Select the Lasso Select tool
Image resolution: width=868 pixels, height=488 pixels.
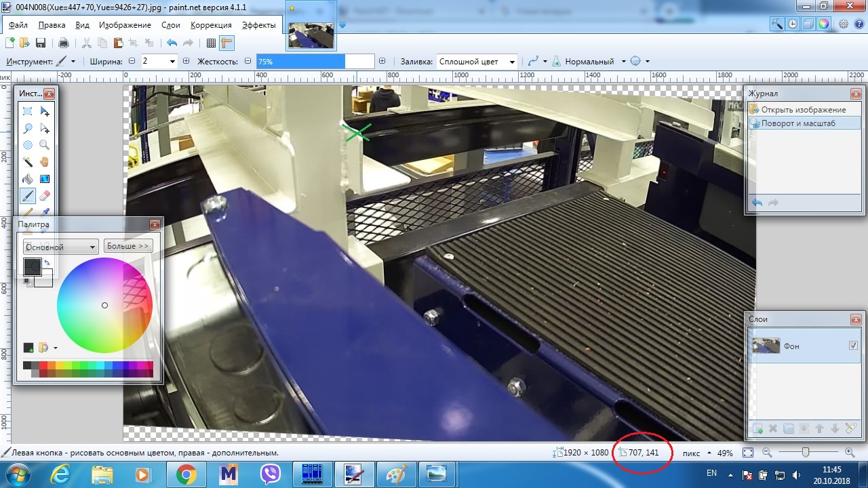28,128
